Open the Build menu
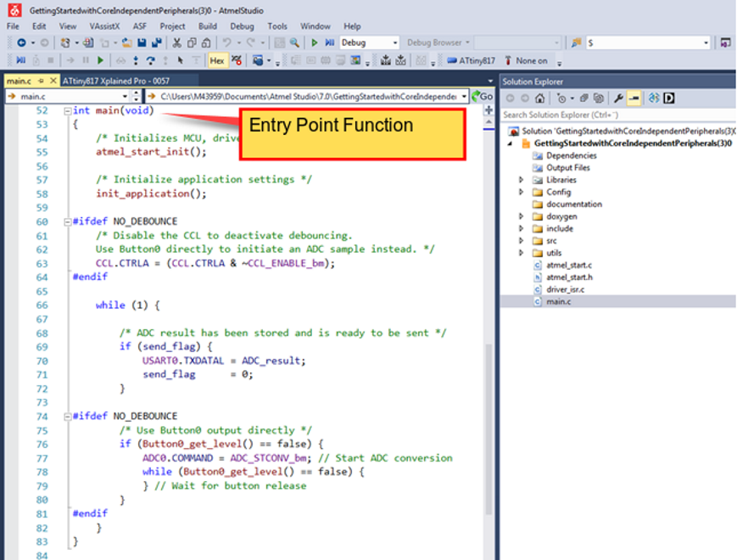The width and height of the screenshot is (737, 560). coord(207,26)
